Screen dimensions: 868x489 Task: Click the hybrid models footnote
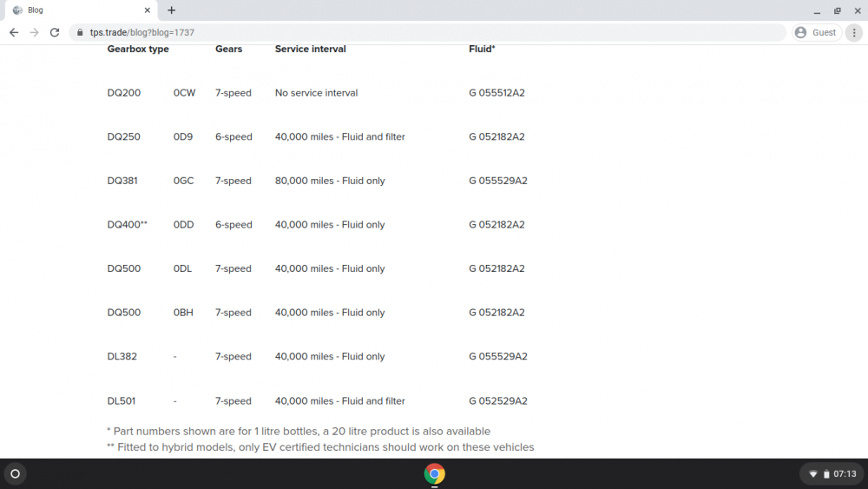[x=320, y=447]
